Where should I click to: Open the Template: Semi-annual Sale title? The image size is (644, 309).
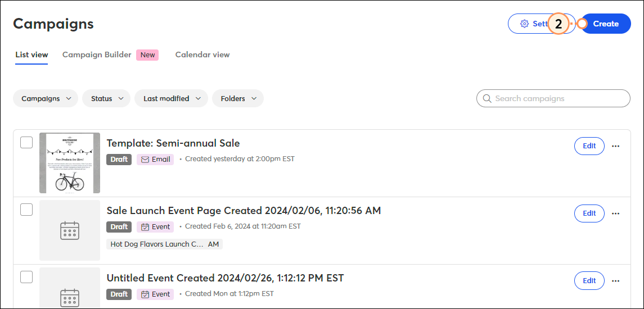coord(173,143)
